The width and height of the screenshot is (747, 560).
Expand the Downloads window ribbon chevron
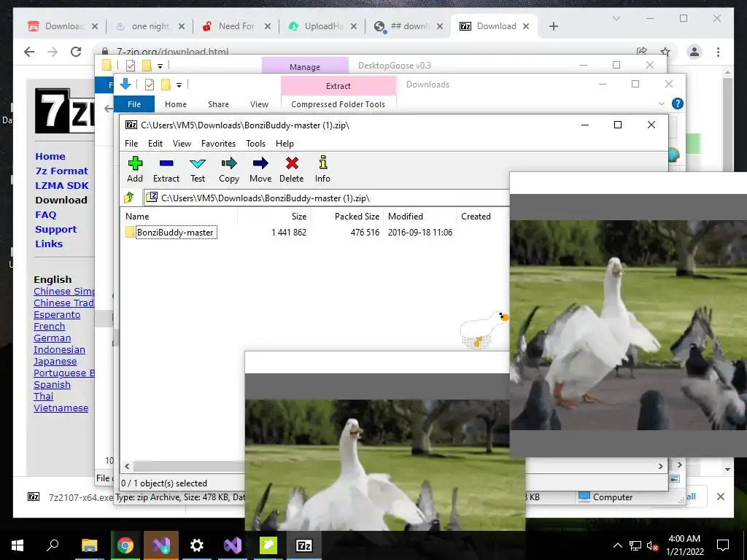coord(661,104)
